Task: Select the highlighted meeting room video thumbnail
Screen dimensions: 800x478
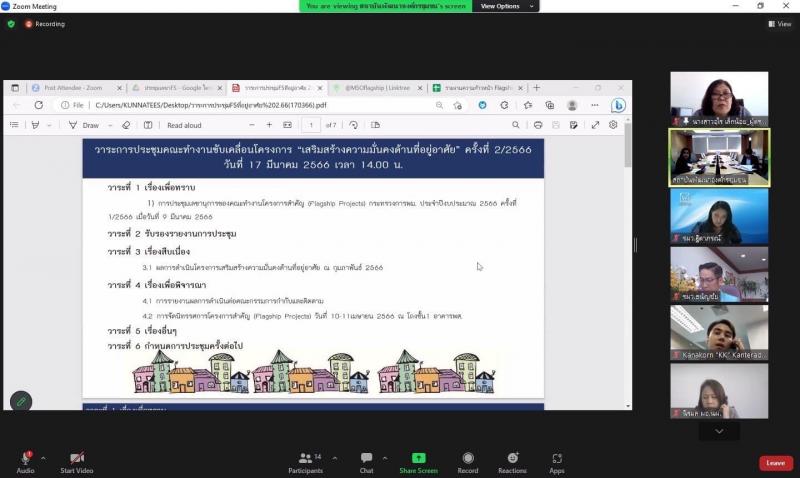Action: pos(719,157)
